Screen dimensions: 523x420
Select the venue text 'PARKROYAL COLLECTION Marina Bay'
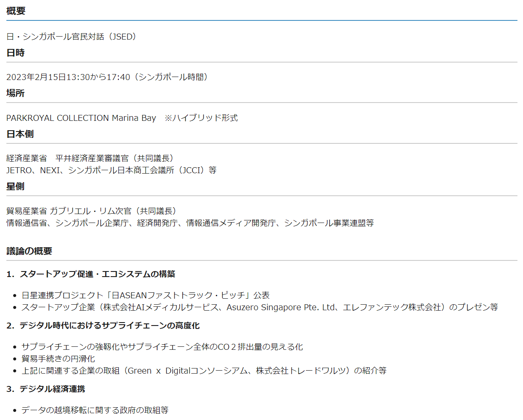81,118
